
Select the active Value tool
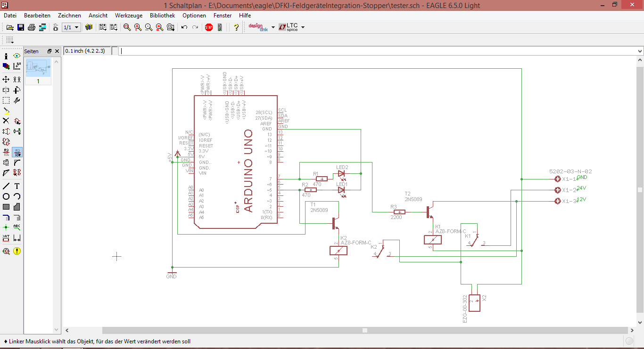(17, 152)
